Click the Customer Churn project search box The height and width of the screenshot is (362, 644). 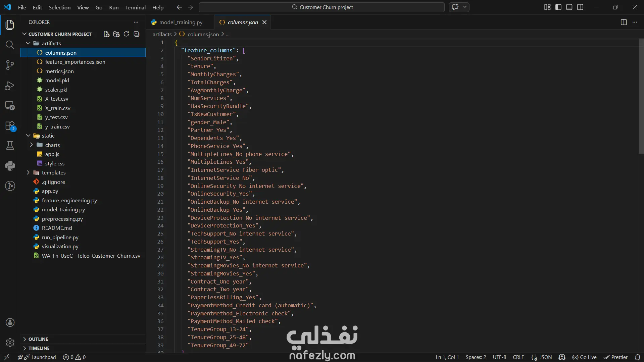click(x=322, y=7)
